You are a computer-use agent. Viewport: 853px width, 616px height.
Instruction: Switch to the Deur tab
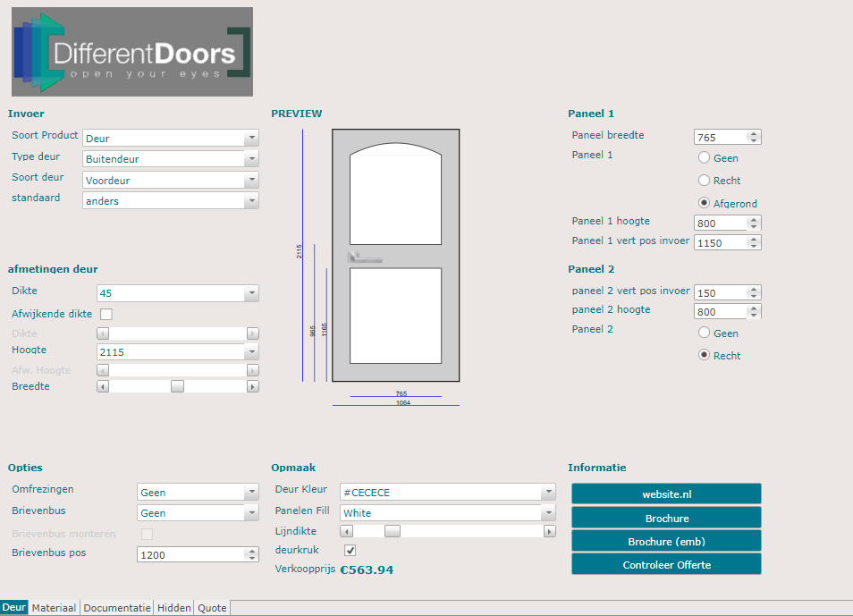[x=13, y=607]
